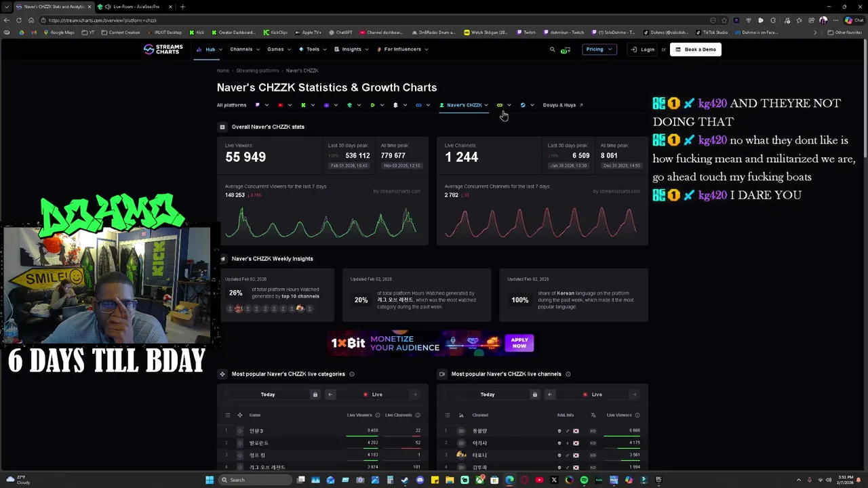Screen dimensions: 868x488
Task: Open the Twitch bookmark in bookmarks bar
Action: (x=526, y=33)
